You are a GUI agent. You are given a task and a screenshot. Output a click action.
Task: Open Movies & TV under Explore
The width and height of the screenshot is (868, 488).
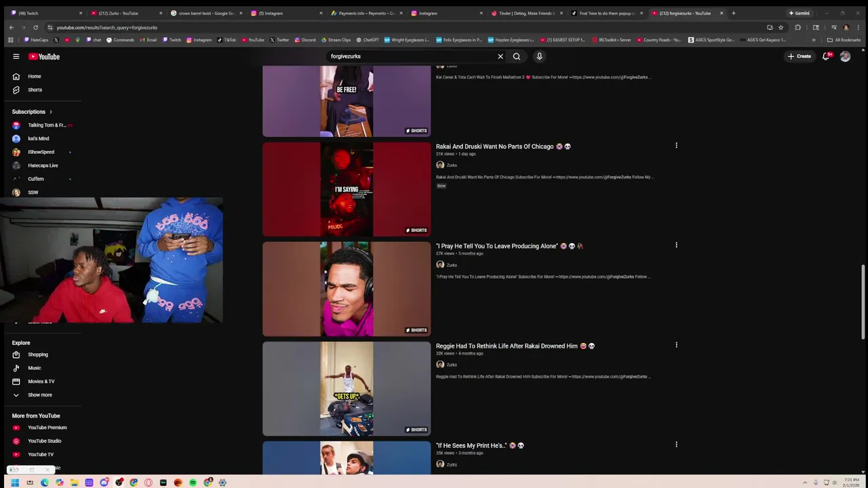click(x=41, y=382)
